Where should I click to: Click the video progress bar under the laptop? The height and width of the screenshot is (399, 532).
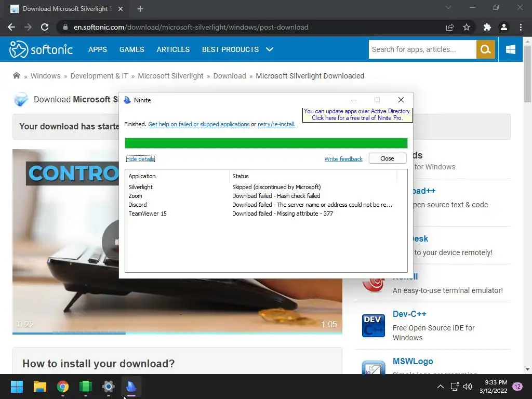(177, 333)
